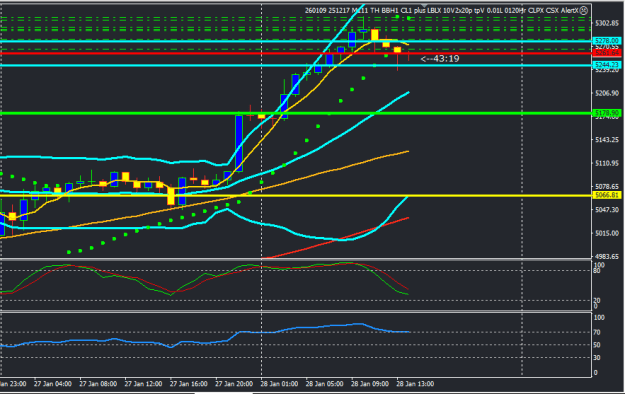Image resolution: width=625 pixels, height=394 pixels.
Task: Click the 27 Jan 08:00 time label
Action: click(x=98, y=384)
